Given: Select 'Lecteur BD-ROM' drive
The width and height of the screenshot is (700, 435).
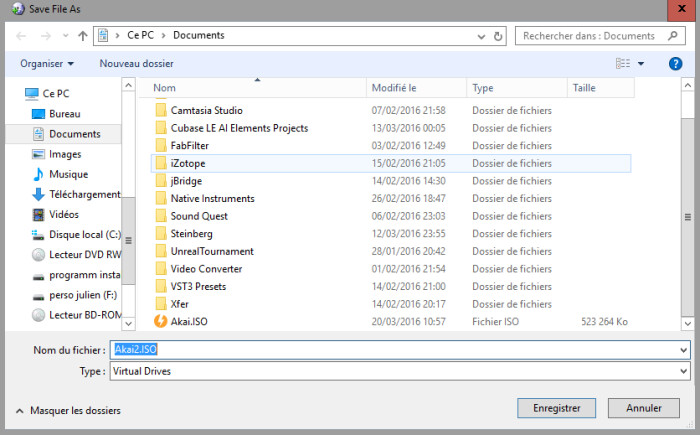Looking at the screenshot, I should 85,315.
